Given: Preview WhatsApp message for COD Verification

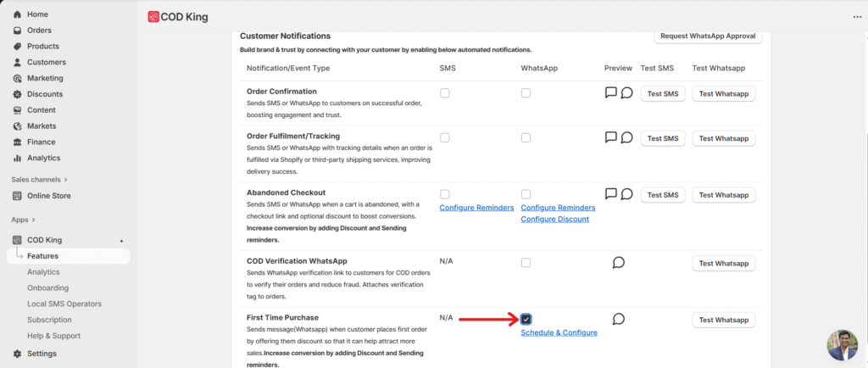Looking at the screenshot, I should pos(619,263).
